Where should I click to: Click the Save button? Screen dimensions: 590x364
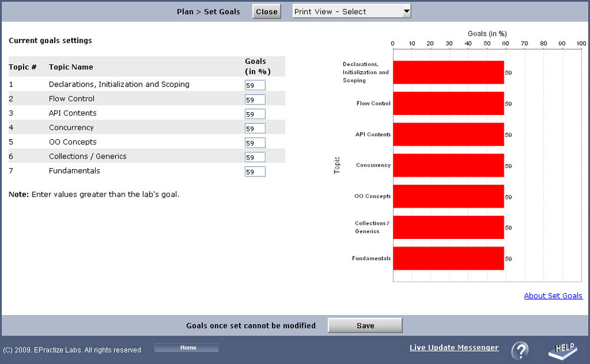[x=365, y=325]
